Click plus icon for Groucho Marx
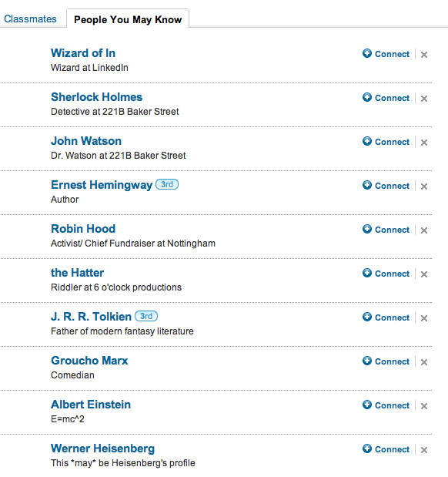The height and width of the screenshot is (477, 448). (367, 361)
